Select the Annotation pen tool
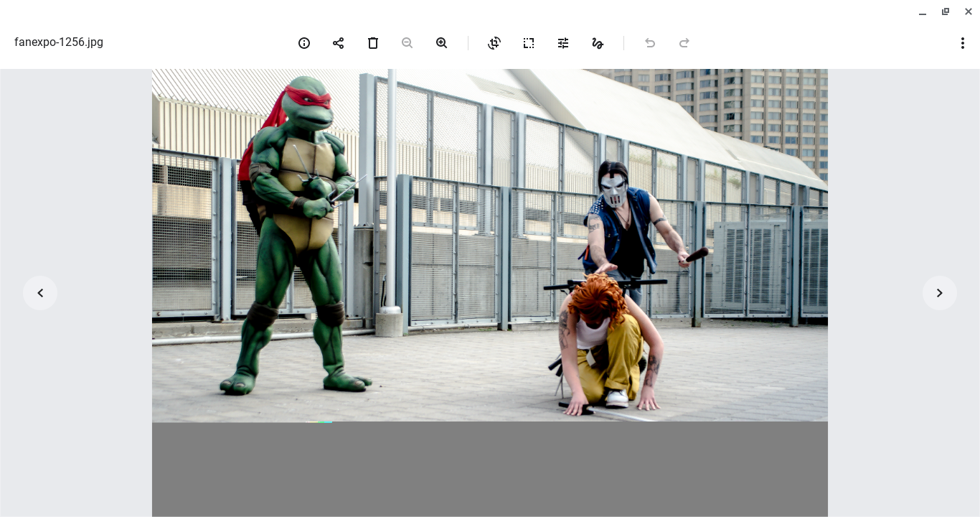Screen dimensions: 980x517 point(598,43)
